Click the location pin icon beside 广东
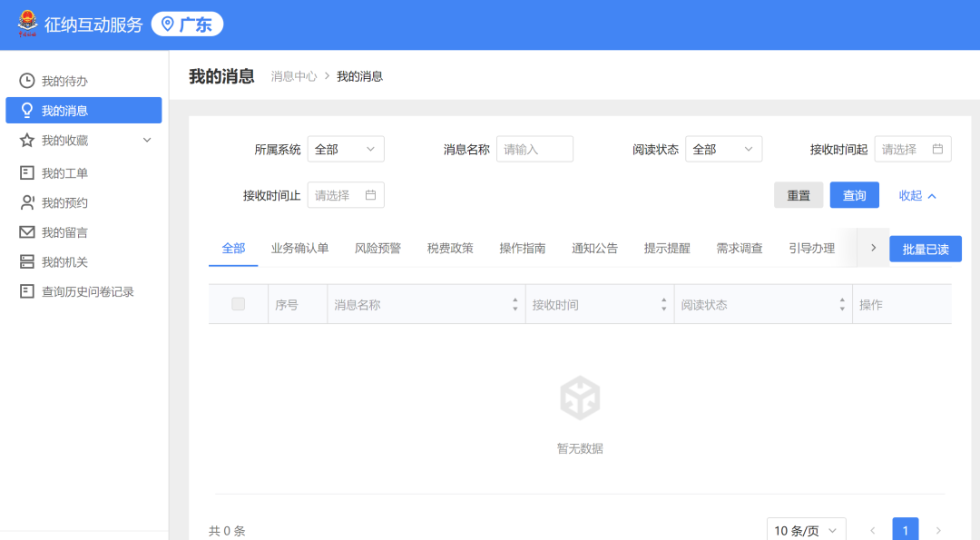 click(x=168, y=25)
